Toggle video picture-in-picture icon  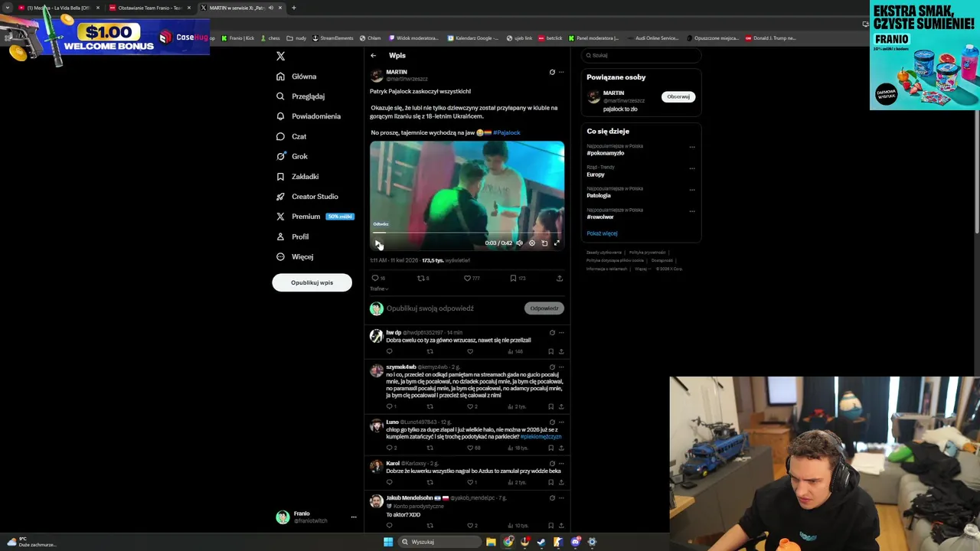pos(544,243)
